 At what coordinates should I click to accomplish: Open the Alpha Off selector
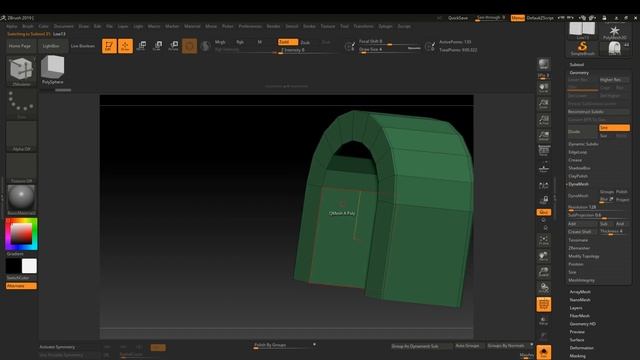point(21,136)
